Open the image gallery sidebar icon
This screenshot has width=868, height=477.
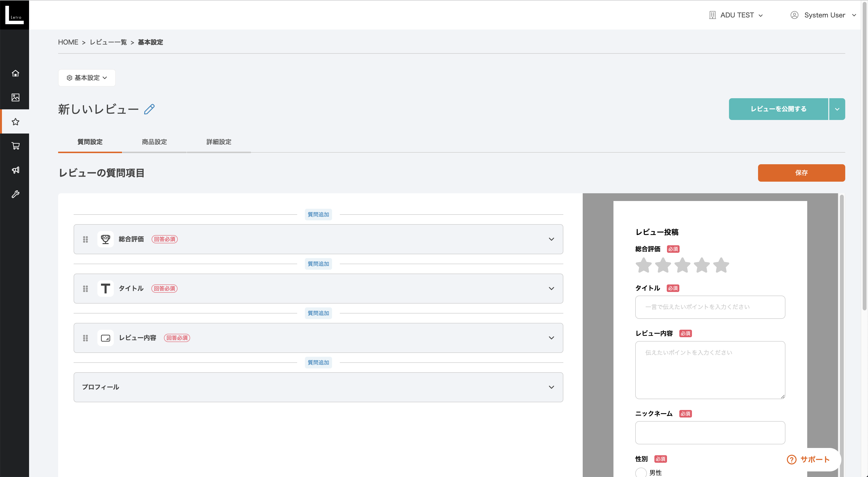(15, 98)
